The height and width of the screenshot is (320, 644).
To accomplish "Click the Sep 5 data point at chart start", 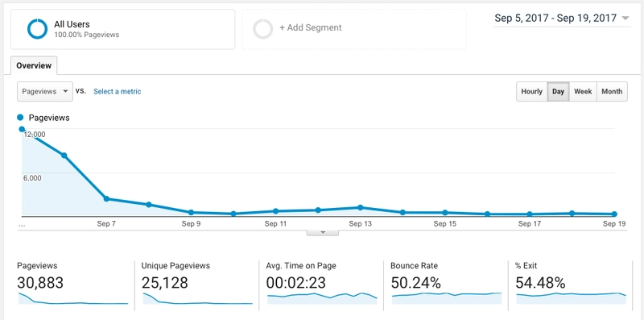I will click(22, 129).
